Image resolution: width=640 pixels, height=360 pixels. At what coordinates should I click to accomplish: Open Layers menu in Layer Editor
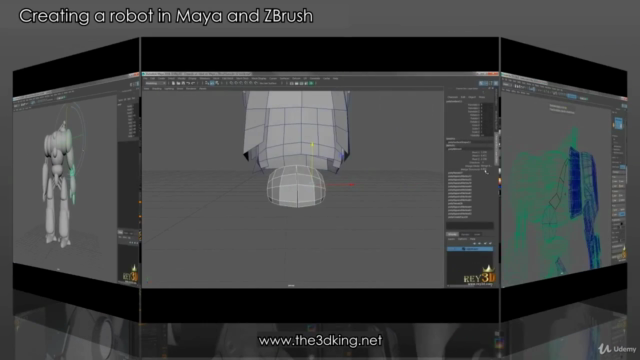[x=451, y=239]
